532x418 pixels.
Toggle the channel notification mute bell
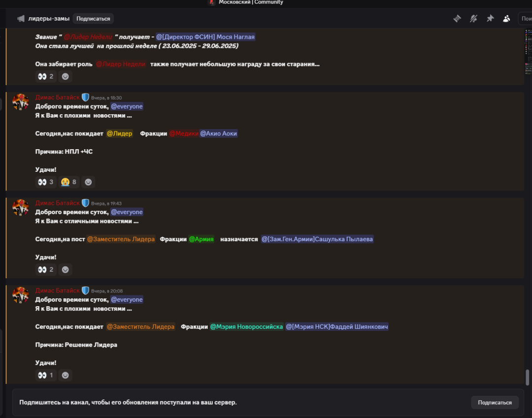pos(473,19)
